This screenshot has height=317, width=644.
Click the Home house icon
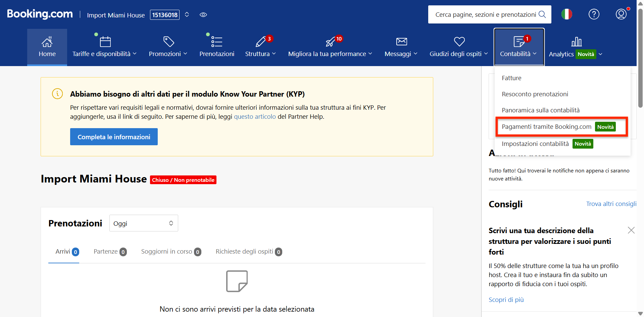coord(47,42)
